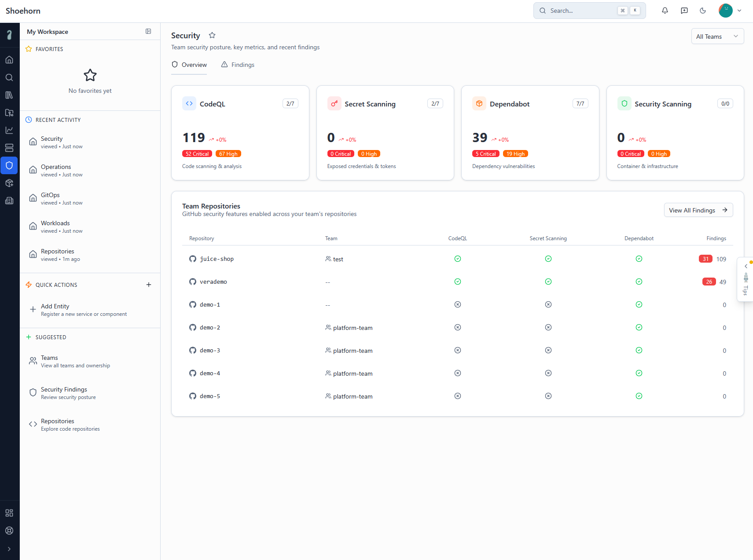Expand the user avatar menu
This screenshot has width=753, height=560.
[x=730, y=11]
